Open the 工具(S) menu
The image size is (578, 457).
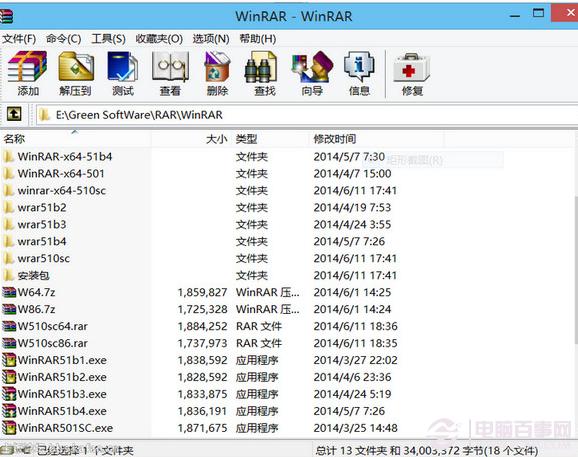pos(108,39)
